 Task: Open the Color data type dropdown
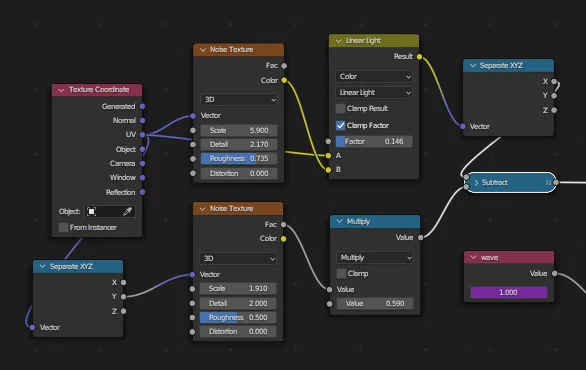pos(374,77)
